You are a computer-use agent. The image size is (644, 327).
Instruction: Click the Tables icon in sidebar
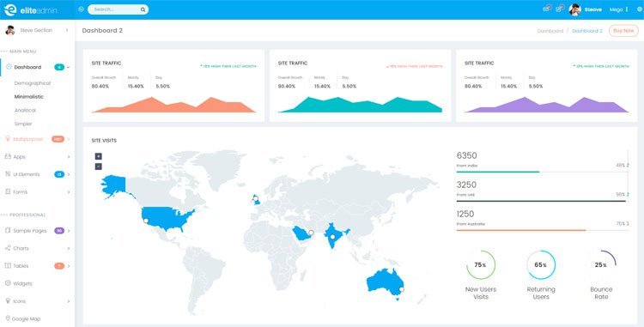[8, 266]
